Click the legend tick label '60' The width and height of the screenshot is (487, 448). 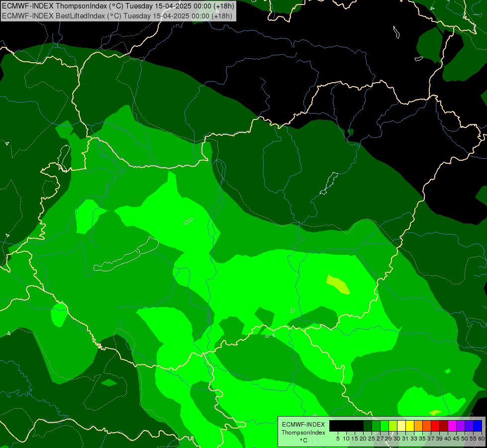482,439
